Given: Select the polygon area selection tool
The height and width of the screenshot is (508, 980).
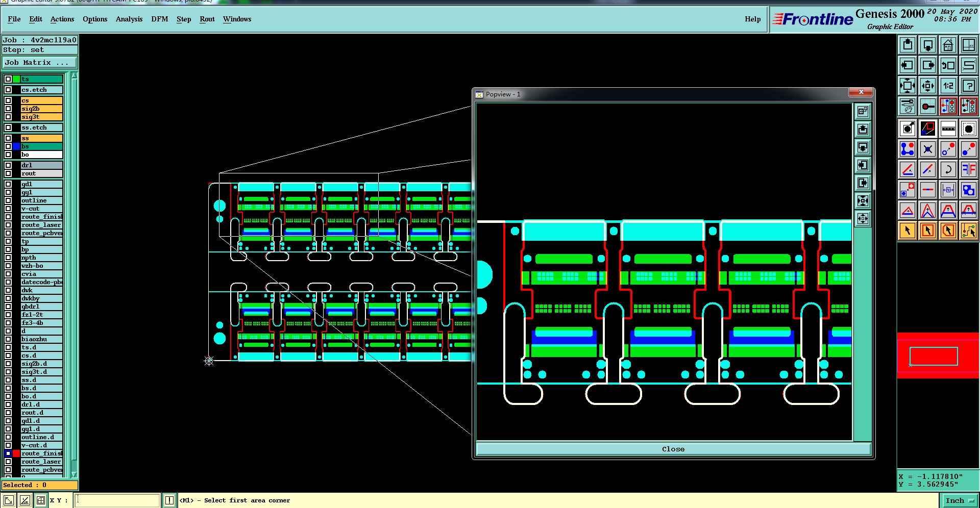Looking at the screenshot, I should point(948,231).
